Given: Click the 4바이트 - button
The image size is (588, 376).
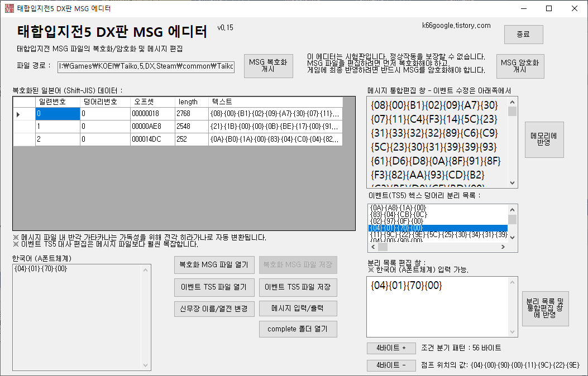Looking at the screenshot, I should [x=391, y=365].
